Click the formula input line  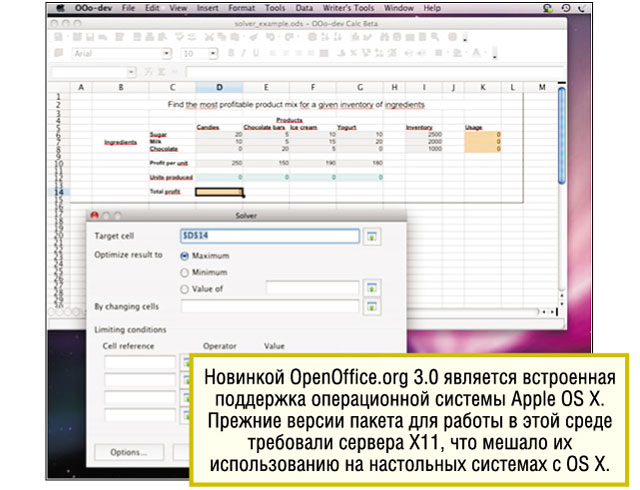click(375, 73)
